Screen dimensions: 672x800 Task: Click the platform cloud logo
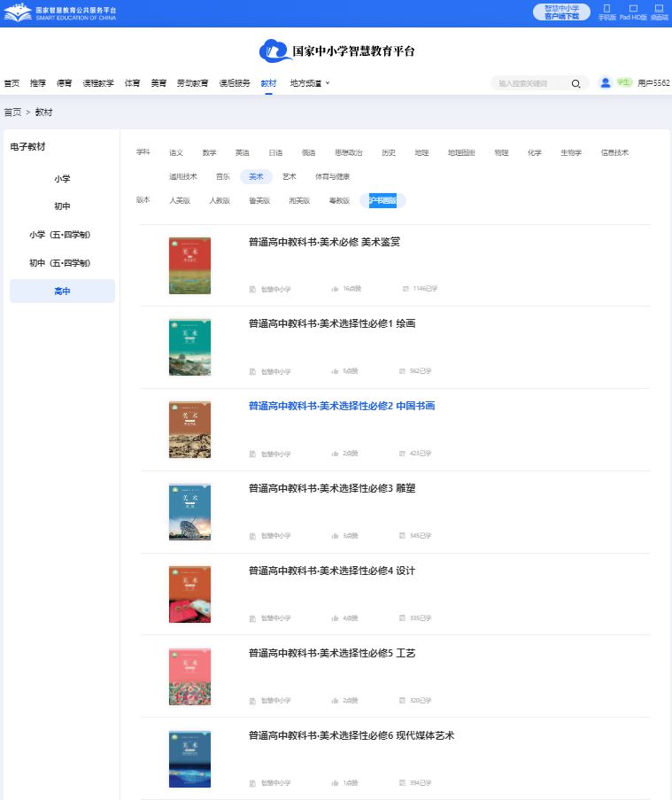[x=274, y=51]
